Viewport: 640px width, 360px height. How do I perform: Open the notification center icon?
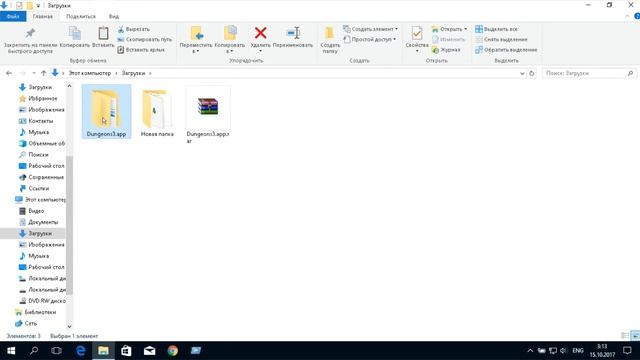click(x=627, y=351)
